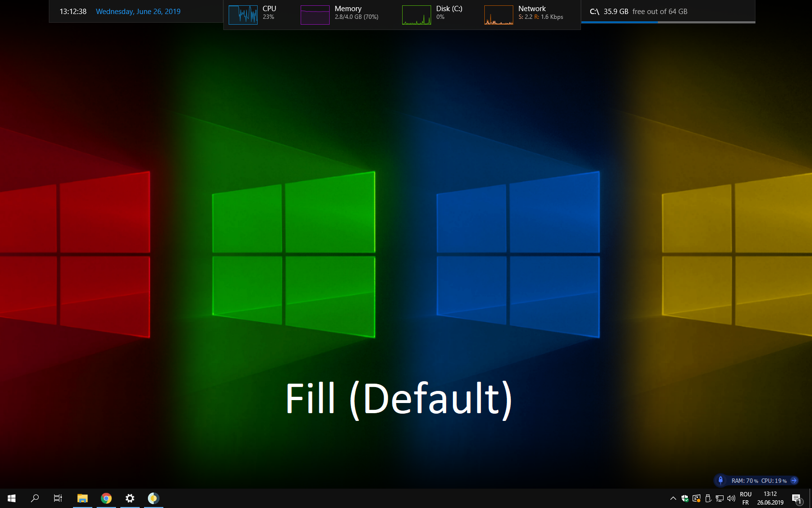Expand the hidden tray icons chevron
This screenshot has height=508, width=812.
click(673, 498)
